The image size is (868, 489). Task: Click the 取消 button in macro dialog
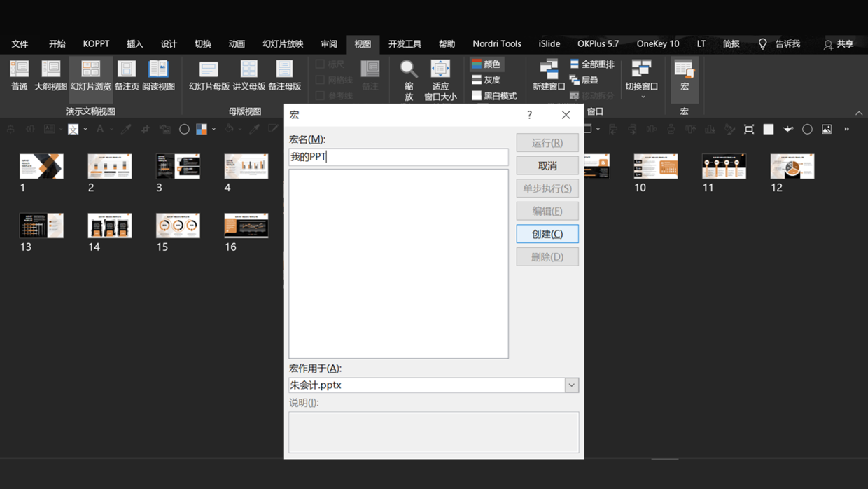coord(547,166)
